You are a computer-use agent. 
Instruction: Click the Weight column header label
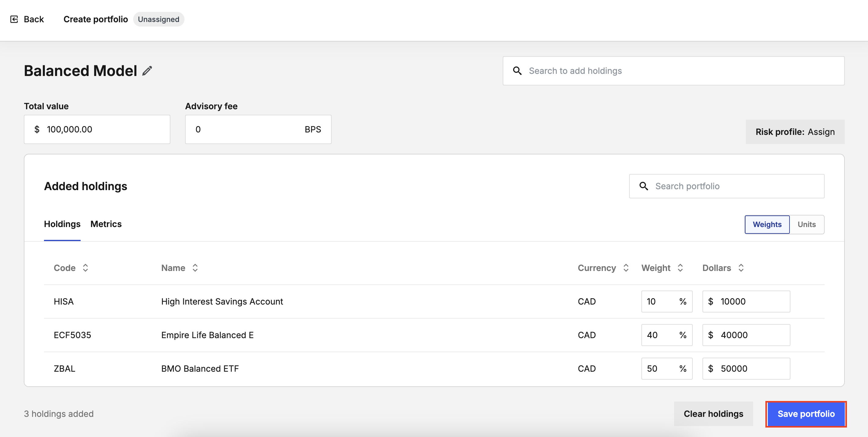[656, 268]
